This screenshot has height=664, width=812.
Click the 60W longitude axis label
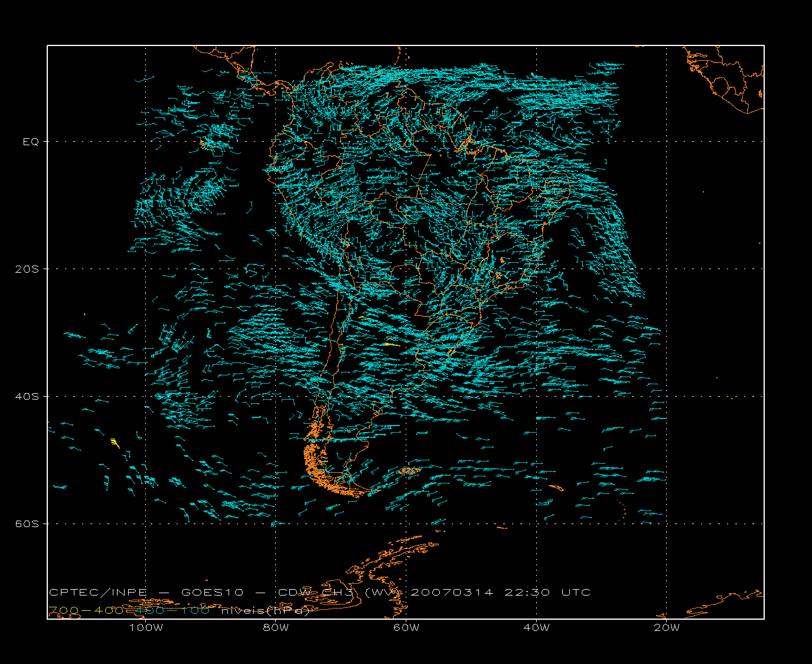[x=406, y=627]
